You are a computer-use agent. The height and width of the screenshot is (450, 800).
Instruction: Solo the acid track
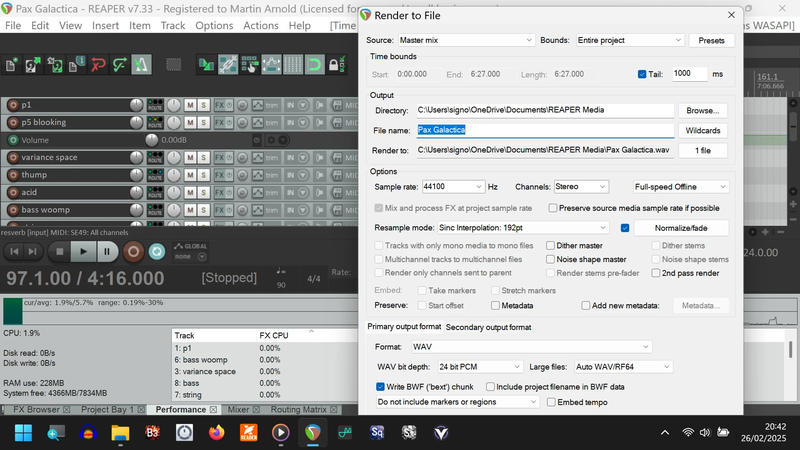pos(203,192)
